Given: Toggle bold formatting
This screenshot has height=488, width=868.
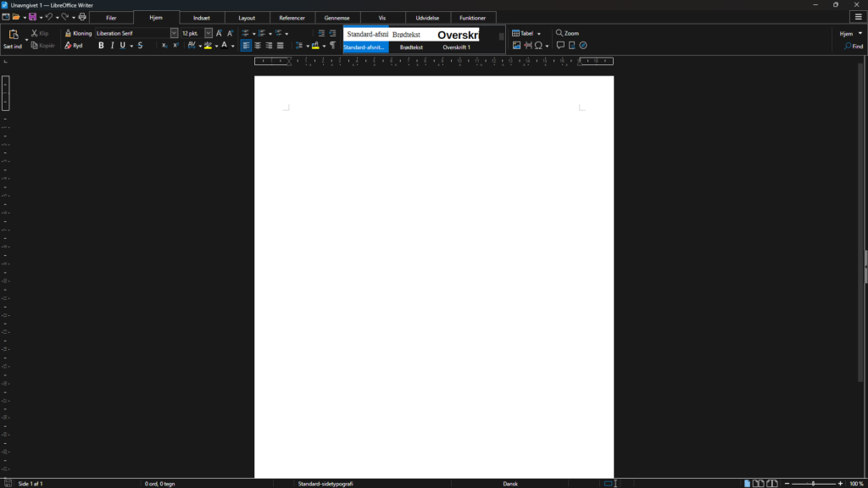Looking at the screenshot, I should (101, 46).
